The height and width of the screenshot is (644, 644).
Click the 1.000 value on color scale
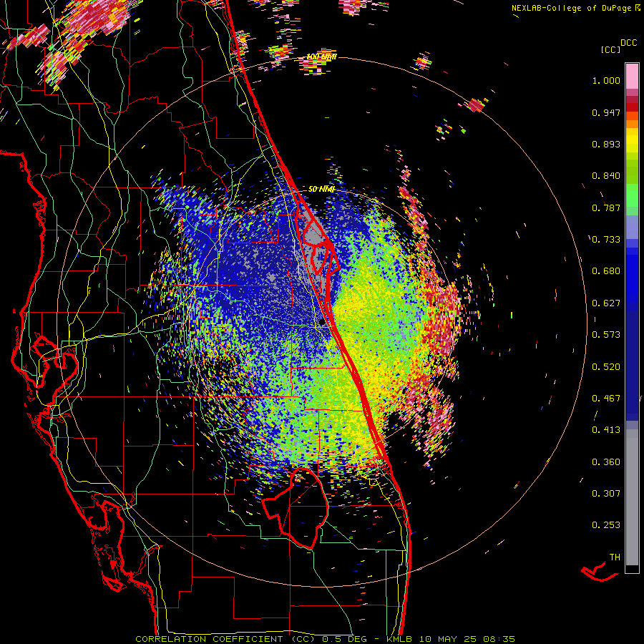point(606,80)
